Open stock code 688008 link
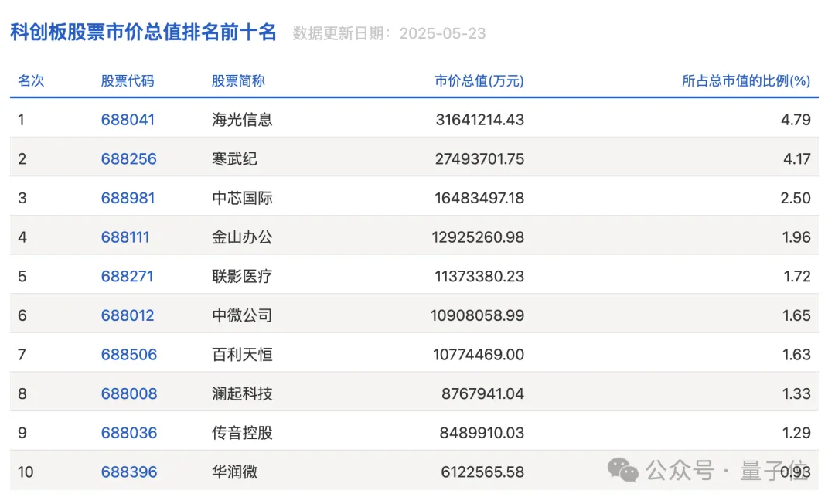The width and height of the screenshot is (835, 504). tap(128, 393)
